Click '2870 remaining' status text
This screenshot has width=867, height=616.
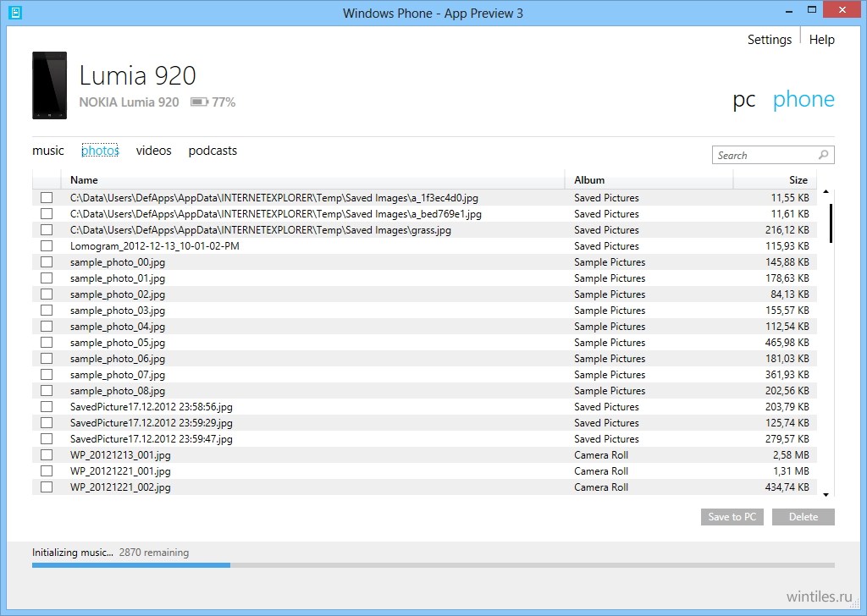coord(154,552)
